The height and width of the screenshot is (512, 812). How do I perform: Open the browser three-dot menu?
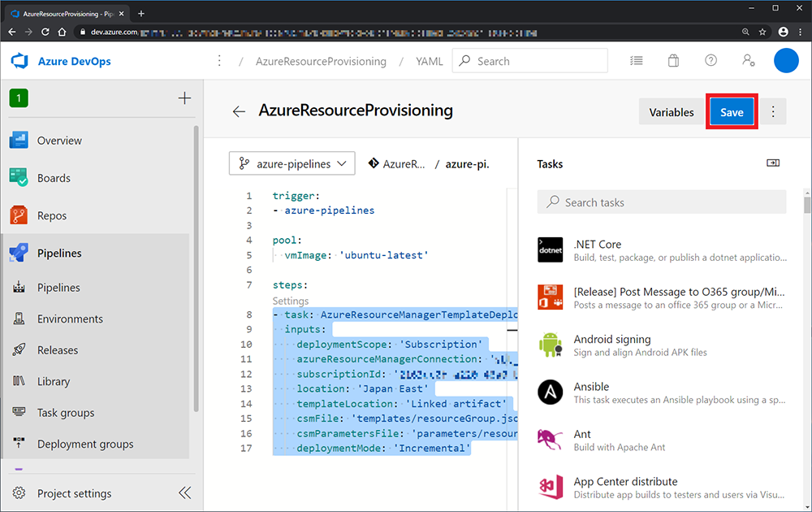801,33
